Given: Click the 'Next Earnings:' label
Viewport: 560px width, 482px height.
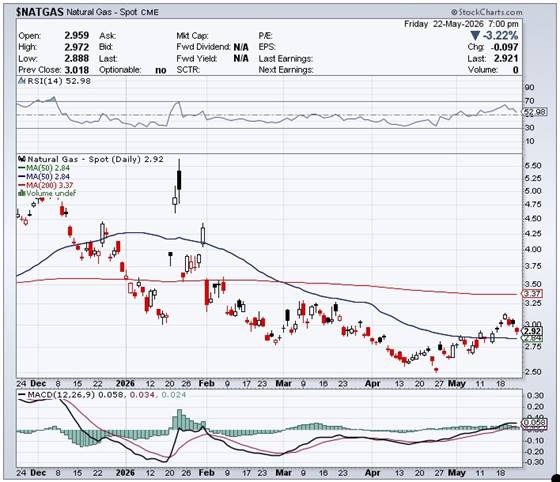Looking at the screenshot, I should tap(286, 70).
